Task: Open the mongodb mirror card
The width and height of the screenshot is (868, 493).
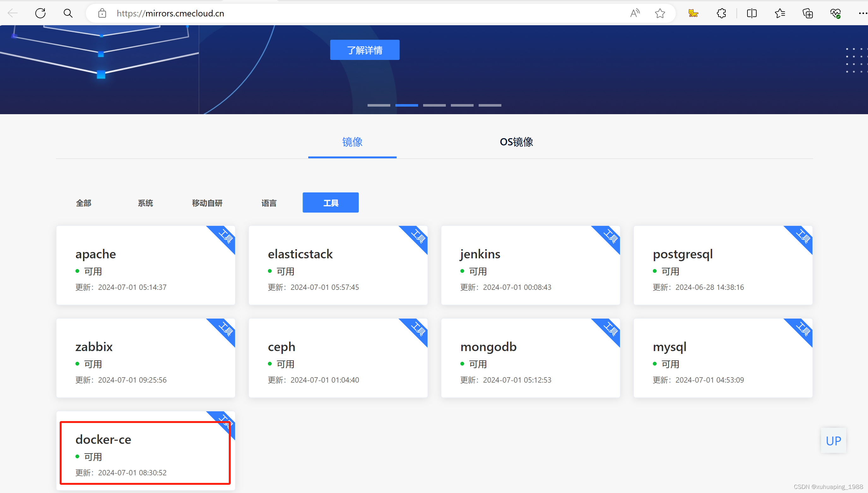Action: (x=531, y=358)
